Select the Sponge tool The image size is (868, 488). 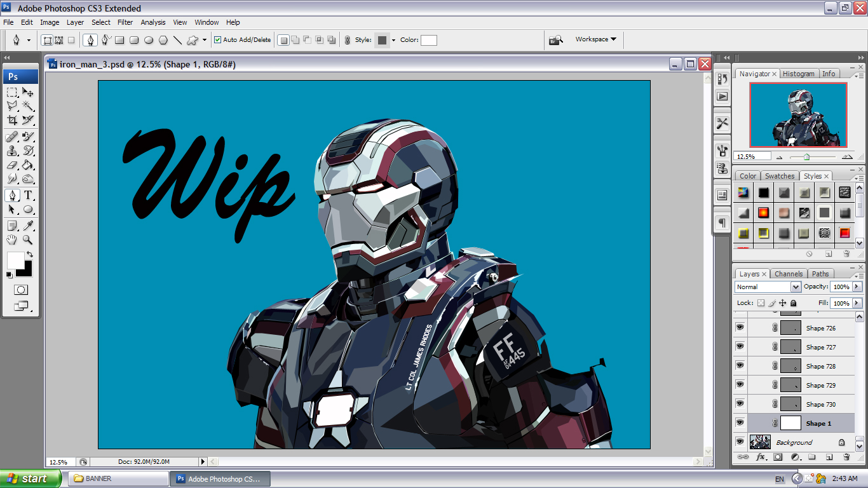coord(28,179)
